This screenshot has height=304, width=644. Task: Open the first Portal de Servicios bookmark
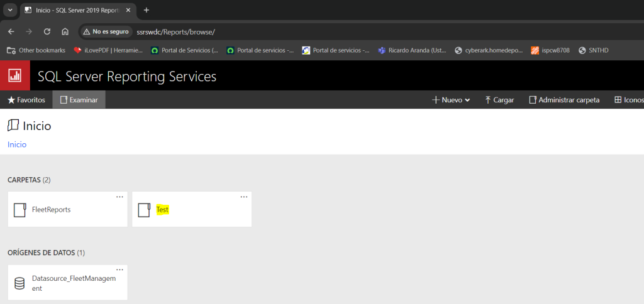click(x=184, y=50)
